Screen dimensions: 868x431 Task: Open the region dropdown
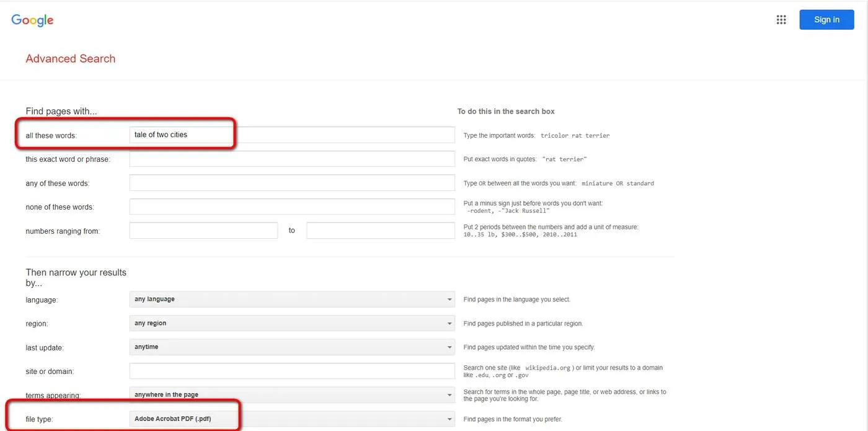coord(292,323)
